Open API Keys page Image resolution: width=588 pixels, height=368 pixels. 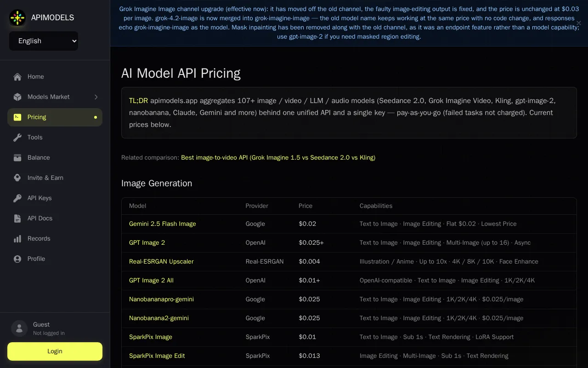[55, 198]
